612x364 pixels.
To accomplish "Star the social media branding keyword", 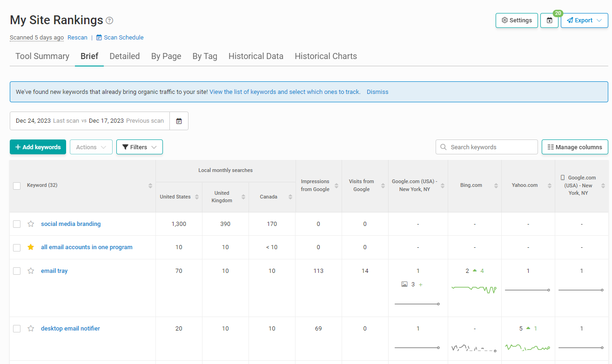I will 31,224.
